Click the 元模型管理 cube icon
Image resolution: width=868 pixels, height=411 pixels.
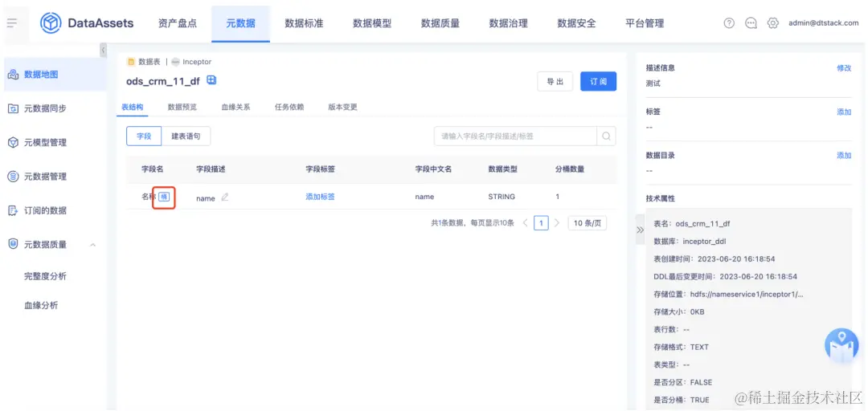coord(14,143)
